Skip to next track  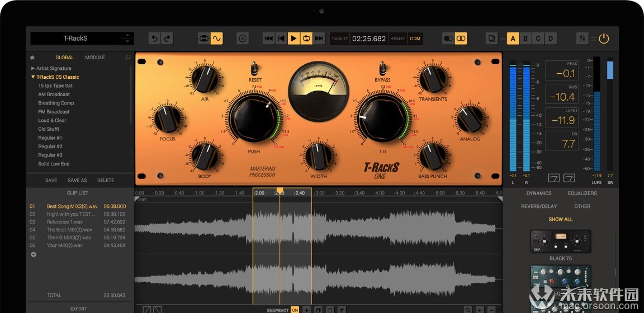[319, 39]
